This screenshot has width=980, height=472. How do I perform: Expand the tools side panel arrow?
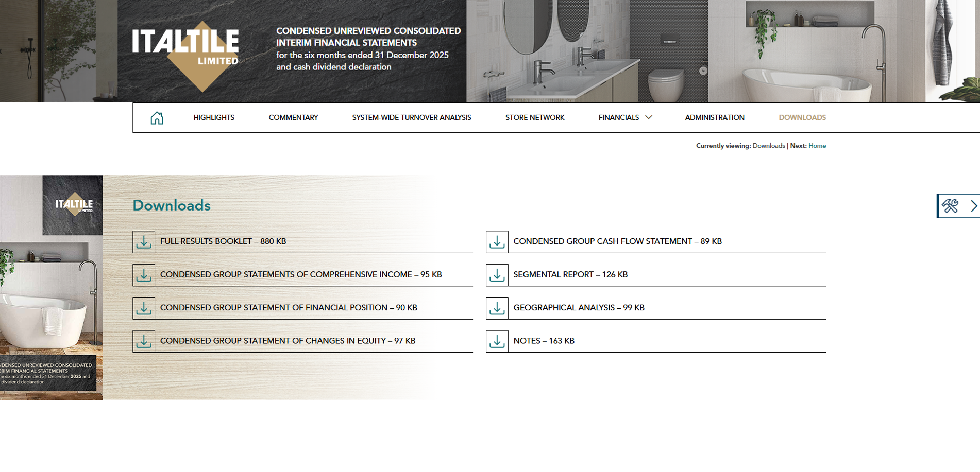pyautogui.click(x=973, y=206)
